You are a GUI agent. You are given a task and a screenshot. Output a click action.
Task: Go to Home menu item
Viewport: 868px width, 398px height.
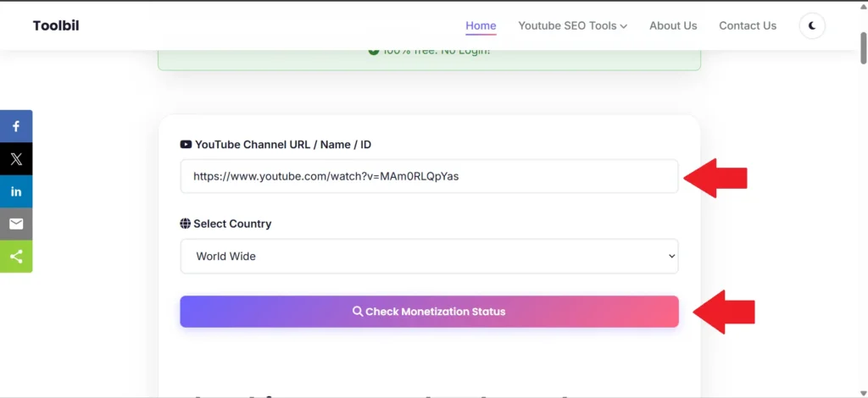[481, 26]
